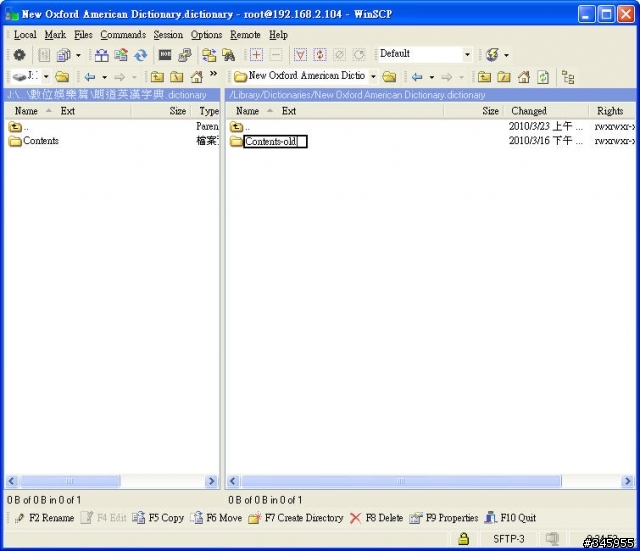
Task: Open the Remote menu
Action: pos(245,35)
